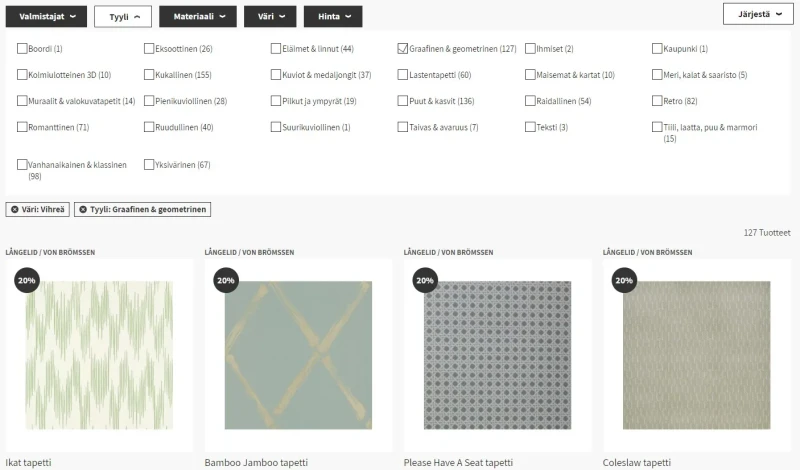View the Please Have A Seat wallpaper image
Screen dimensions: 800x470
497,355
